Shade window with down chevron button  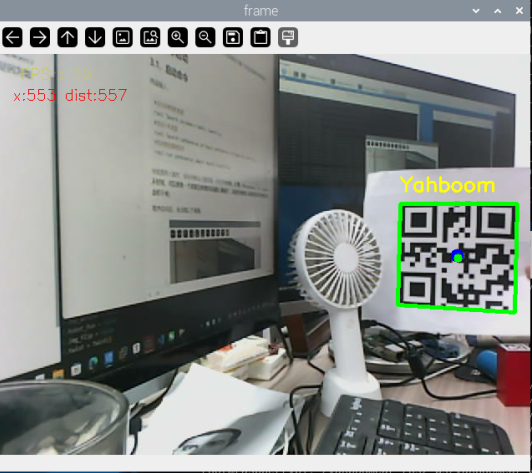pos(476,11)
